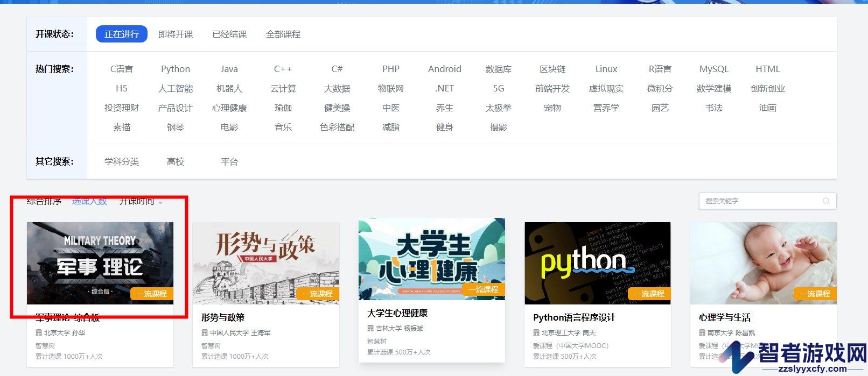
Task: Search hot keyword 数学建模
Action: tap(714, 88)
